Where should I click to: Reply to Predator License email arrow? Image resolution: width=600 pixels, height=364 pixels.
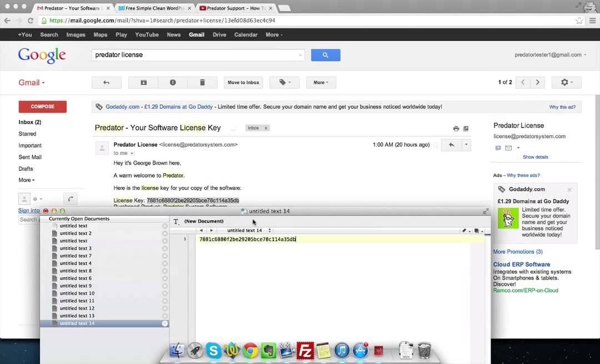[452, 145]
